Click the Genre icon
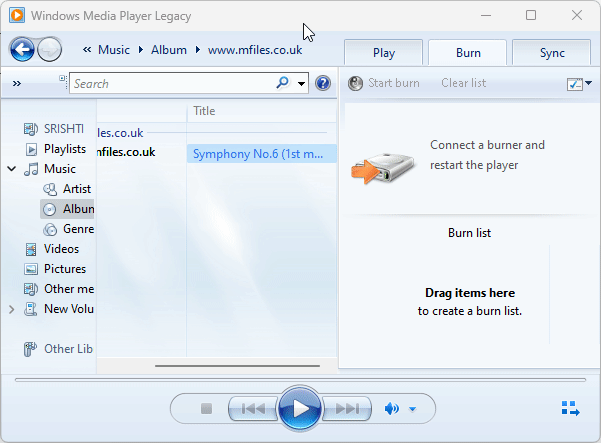The image size is (601, 443). [50, 229]
